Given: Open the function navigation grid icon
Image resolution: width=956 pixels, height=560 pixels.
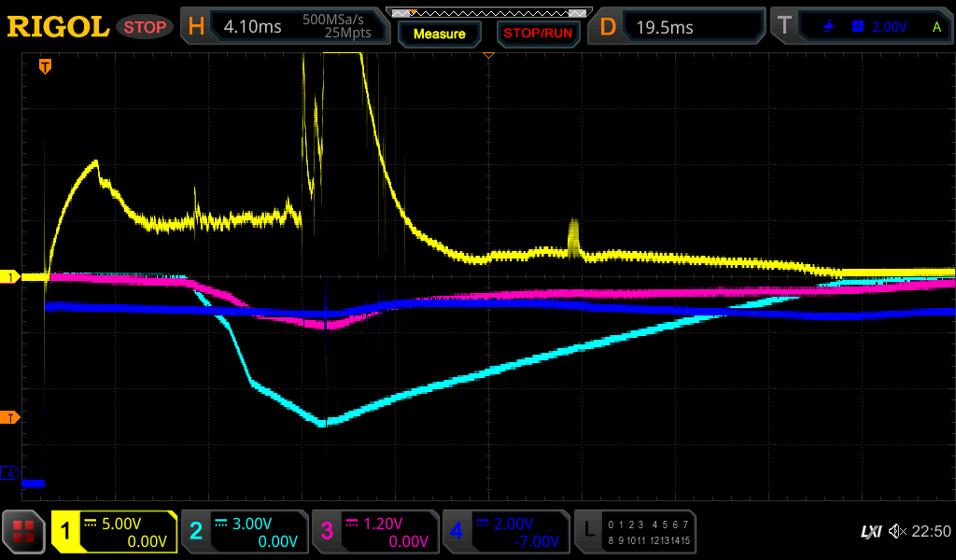Looking at the screenshot, I should coord(24,532).
